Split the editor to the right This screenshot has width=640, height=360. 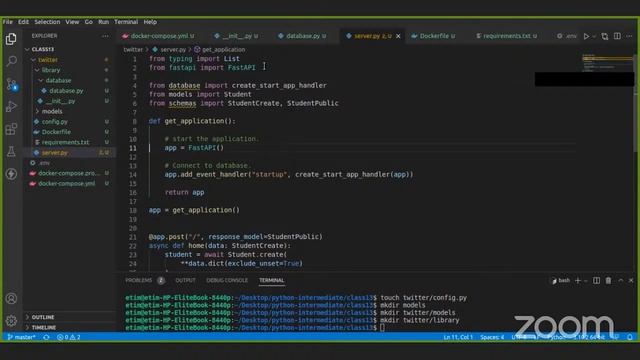pos(617,36)
